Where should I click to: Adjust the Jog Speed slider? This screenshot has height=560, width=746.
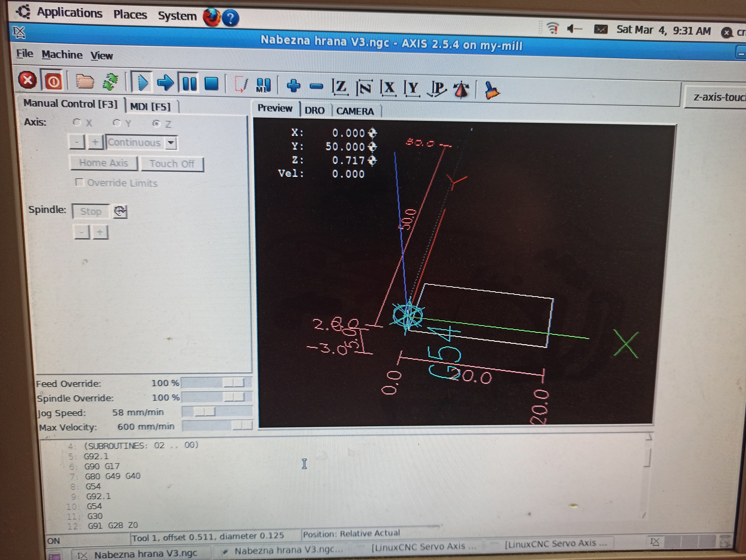tap(205, 411)
